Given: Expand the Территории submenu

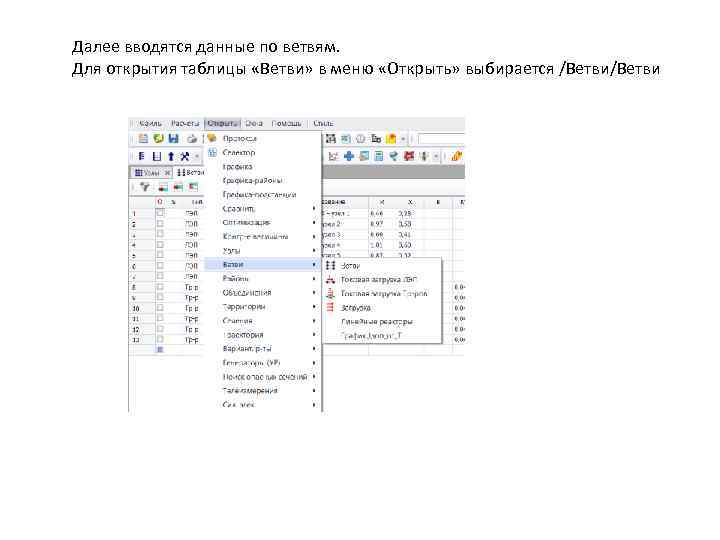Looking at the screenshot, I should coord(263,306).
